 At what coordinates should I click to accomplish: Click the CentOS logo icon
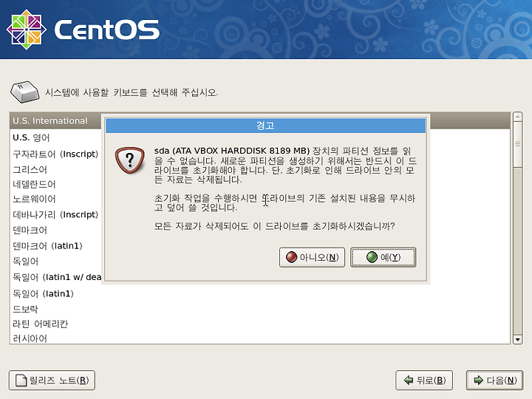[x=26, y=30]
